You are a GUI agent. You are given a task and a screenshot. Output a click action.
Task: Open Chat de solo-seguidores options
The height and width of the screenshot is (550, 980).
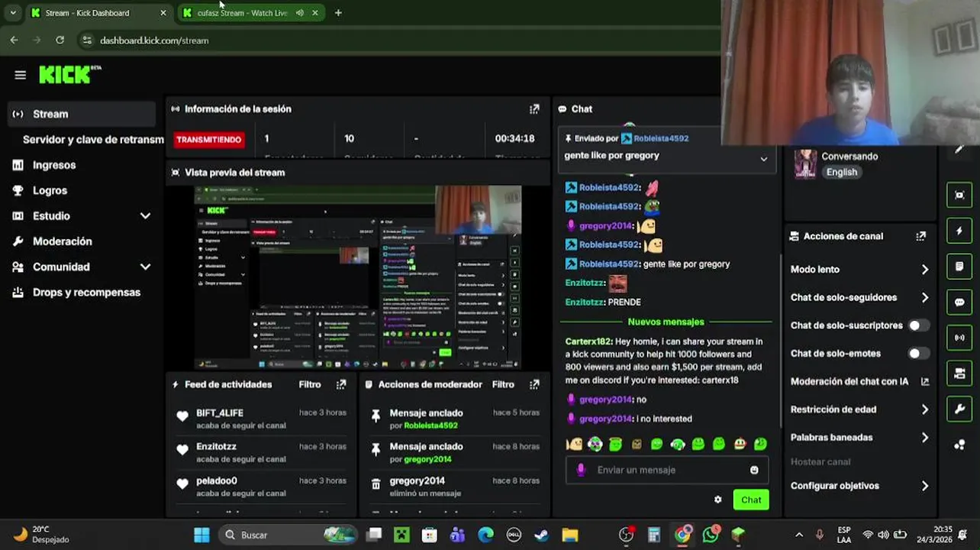[x=859, y=298]
